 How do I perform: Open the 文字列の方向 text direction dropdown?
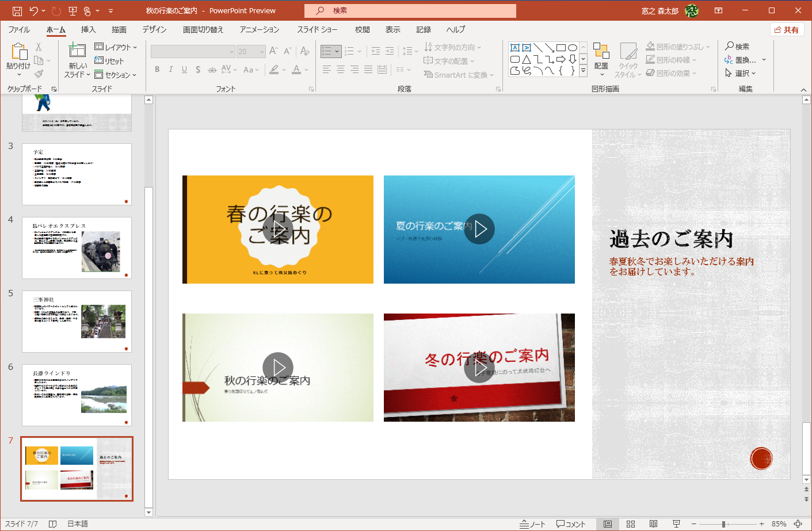pos(452,47)
